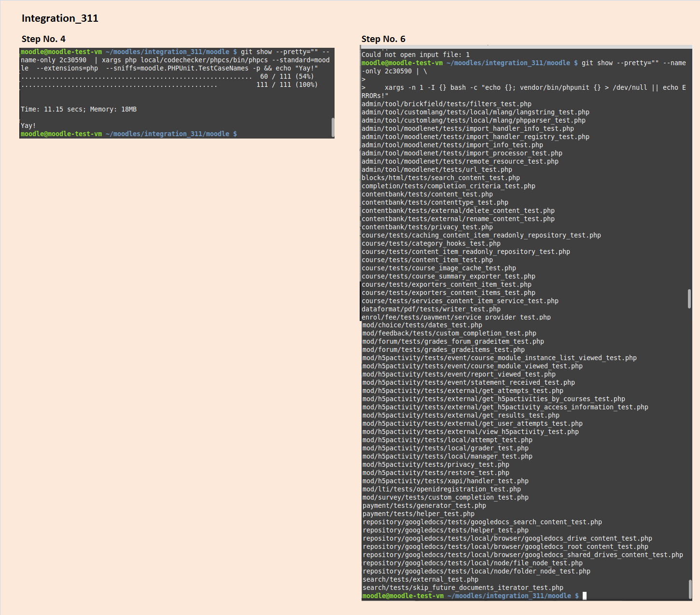Click googledocs_shared_drives_content_test.php line

click(x=523, y=555)
